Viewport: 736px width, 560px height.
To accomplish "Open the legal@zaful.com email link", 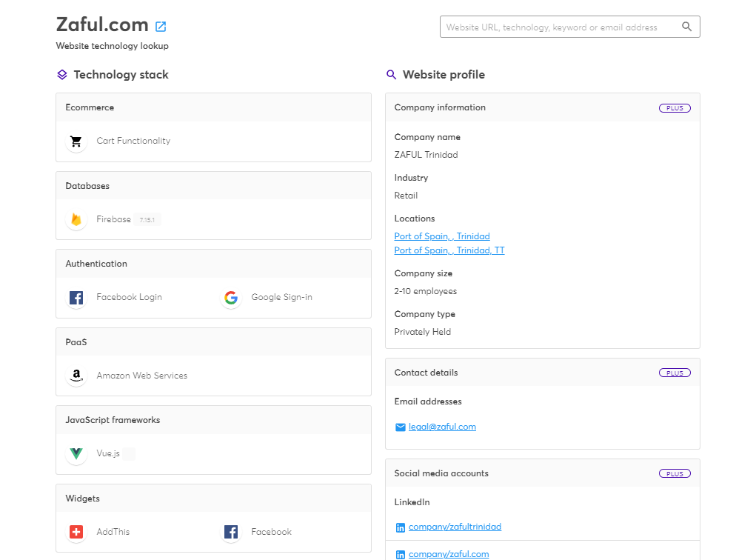I will [x=442, y=427].
